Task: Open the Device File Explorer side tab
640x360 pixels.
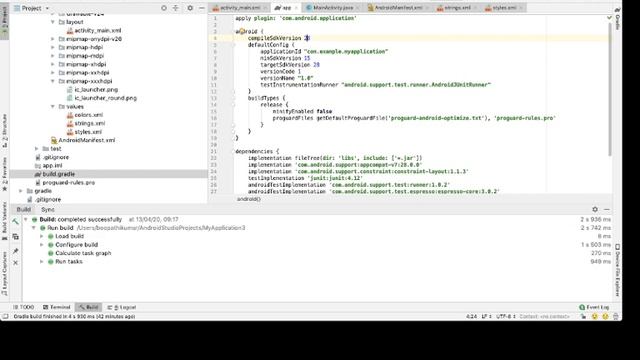Action: pyautogui.click(x=618, y=271)
